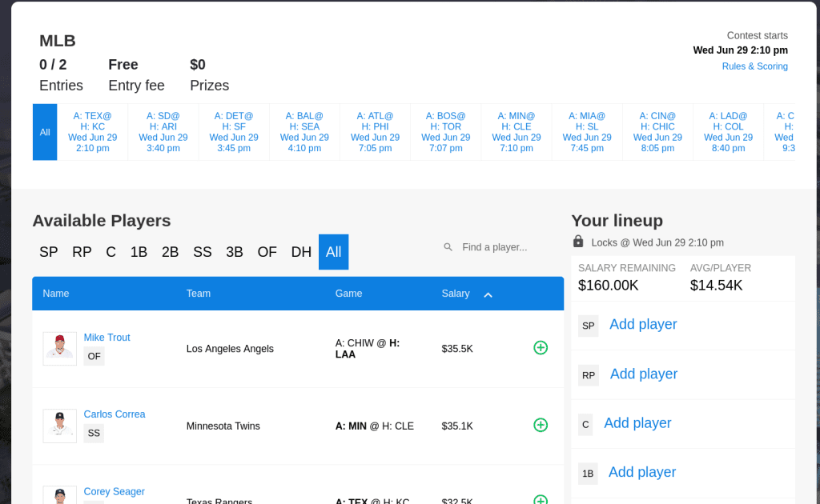Add player to the C lineup slot
The height and width of the screenshot is (504, 820).
(x=637, y=423)
